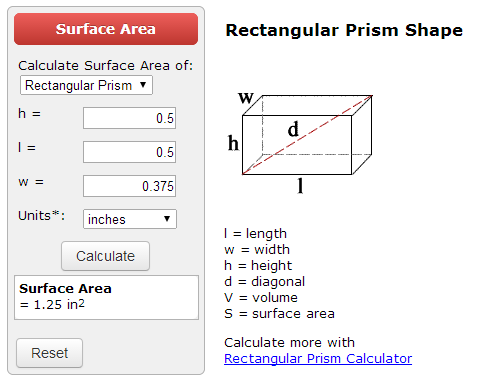This screenshot has width=478, height=383.
Task: Click the 'Calculate Surface Area of:' label
Action: (x=105, y=66)
